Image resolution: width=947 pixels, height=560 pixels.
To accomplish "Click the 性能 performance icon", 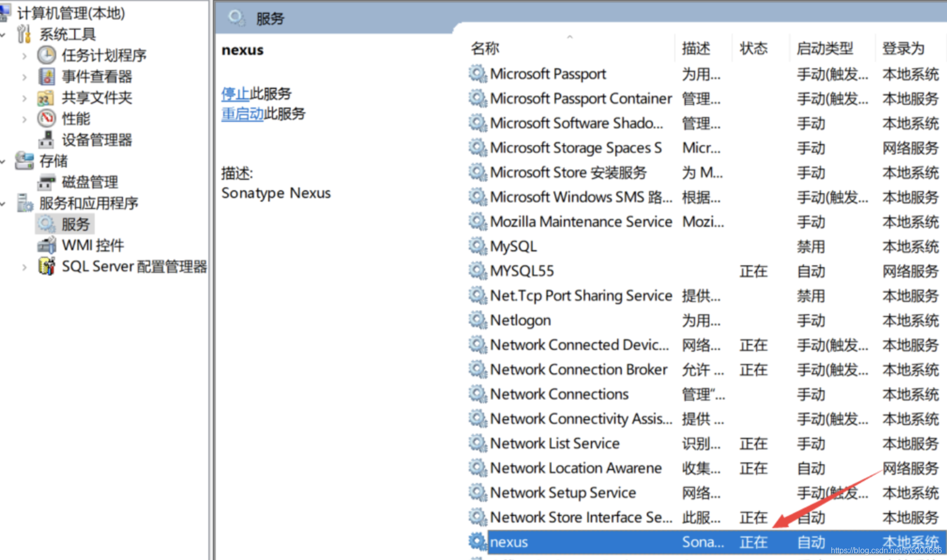I will (x=46, y=119).
